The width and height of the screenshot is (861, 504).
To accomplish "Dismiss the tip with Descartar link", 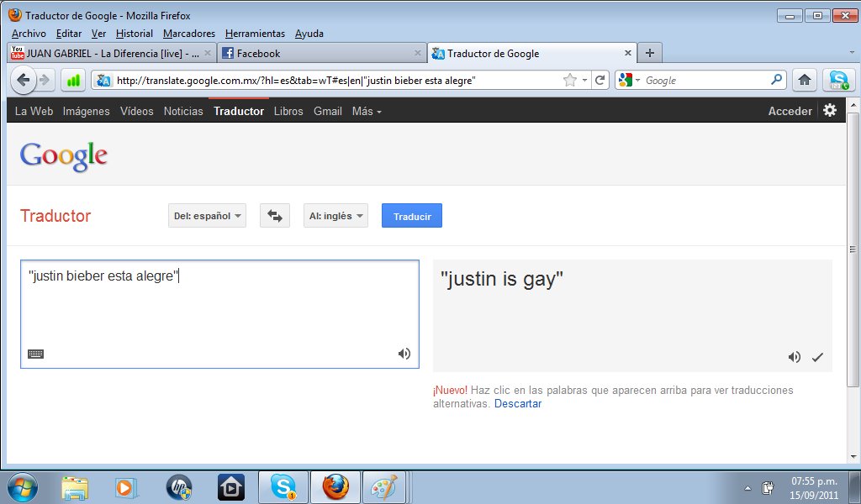I will (x=518, y=404).
